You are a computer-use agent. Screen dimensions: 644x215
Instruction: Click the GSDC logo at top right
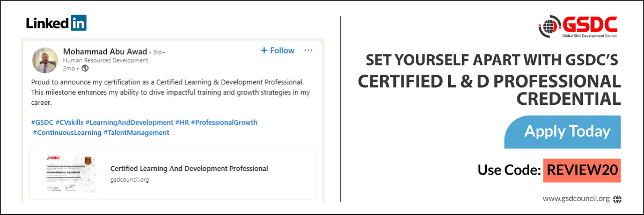[578, 27]
